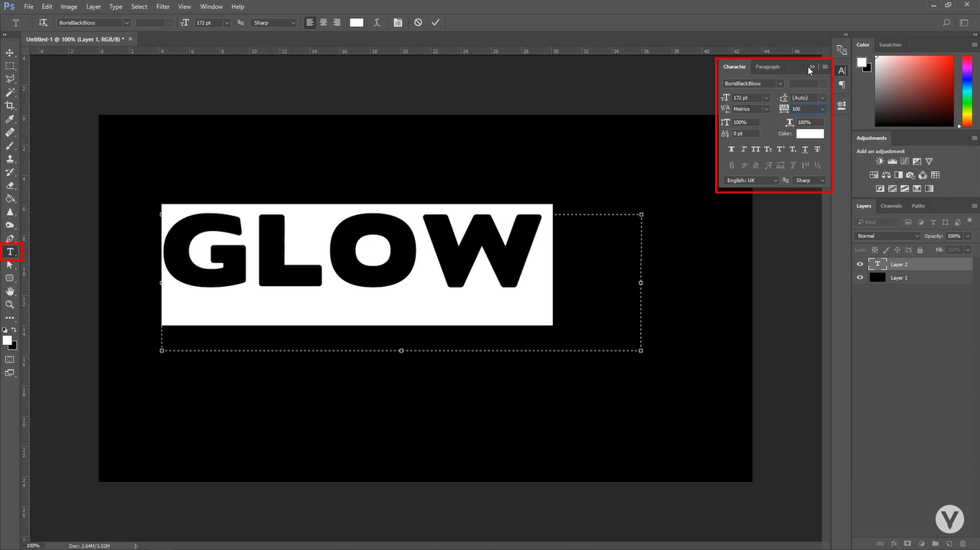Add a Levels adjustment

coord(893,161)
